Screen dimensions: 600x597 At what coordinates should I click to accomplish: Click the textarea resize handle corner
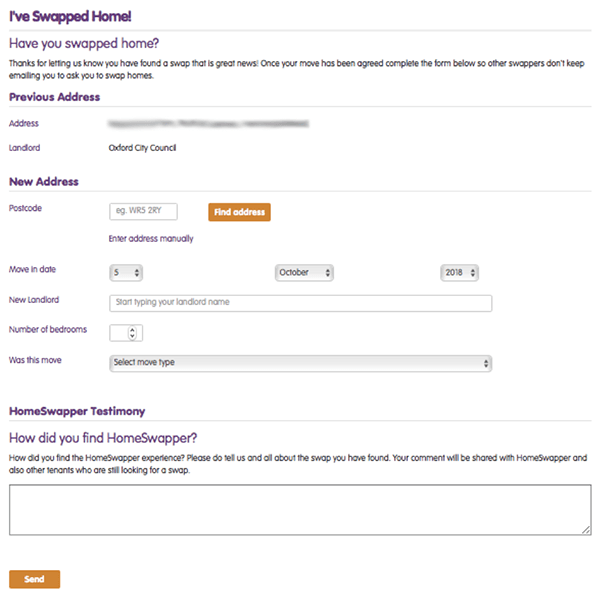click(x=586, y=530)
